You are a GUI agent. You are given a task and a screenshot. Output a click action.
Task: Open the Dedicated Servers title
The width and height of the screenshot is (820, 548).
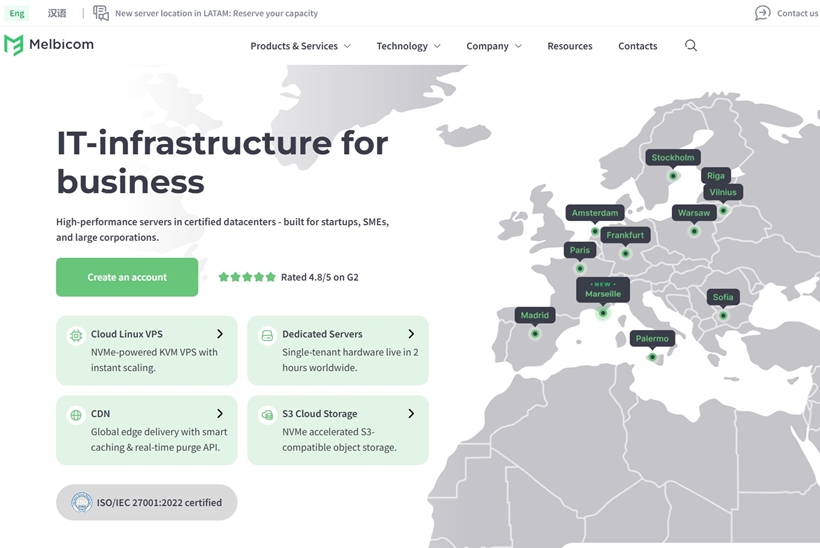(322, 334)
